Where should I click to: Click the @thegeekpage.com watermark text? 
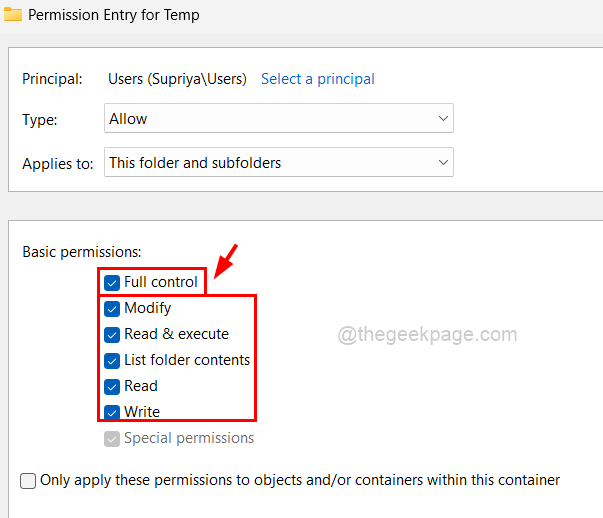(x=427, y=336)
